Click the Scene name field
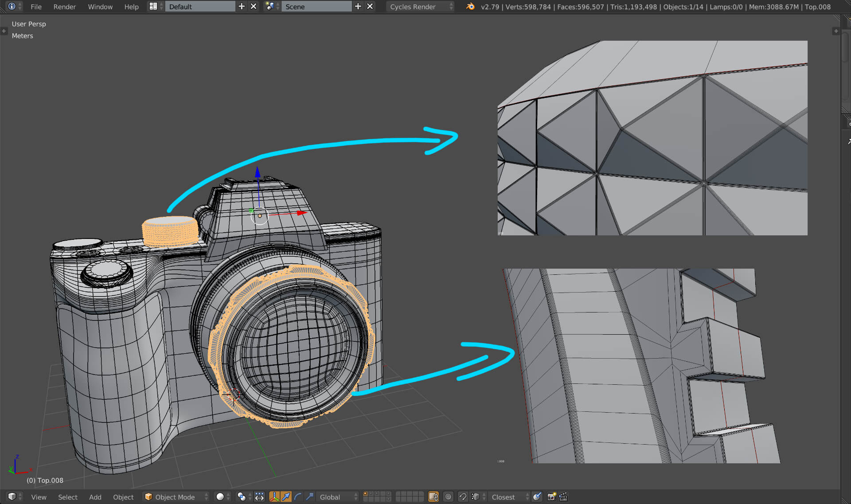851x504 pixels. tap(316, 7)
